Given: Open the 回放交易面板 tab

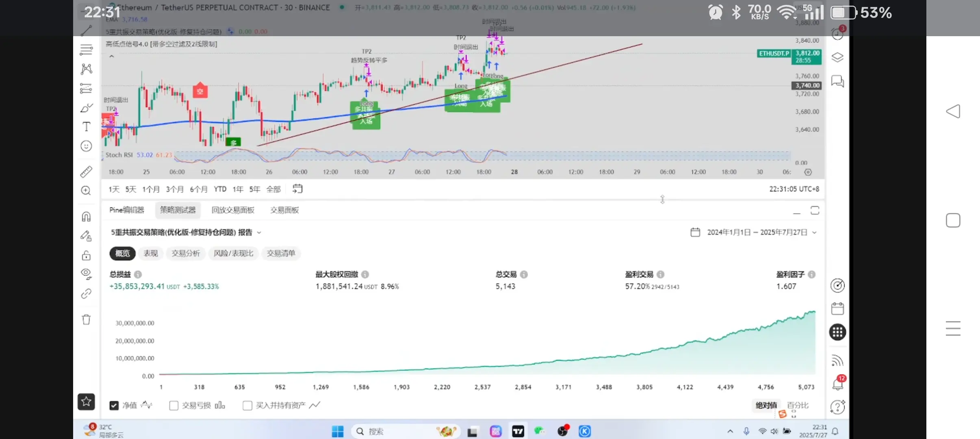Looking at the screenshot, I should coord(233,210).
